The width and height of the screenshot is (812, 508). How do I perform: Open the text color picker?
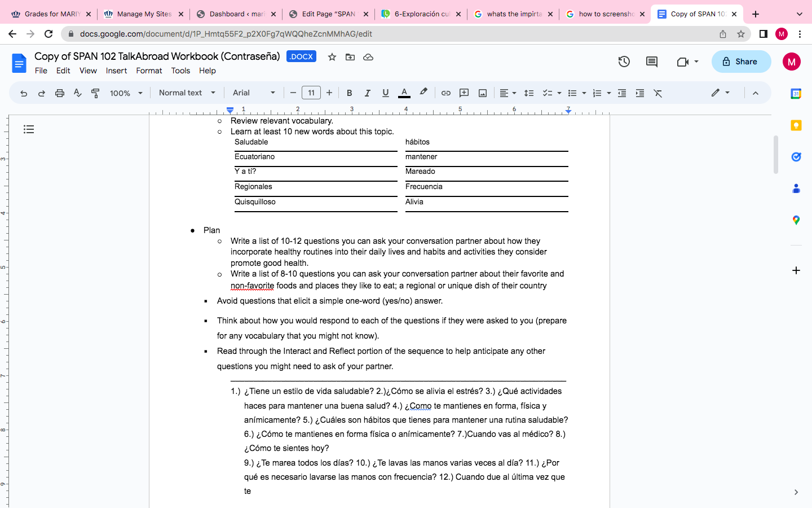(x=404, y=93)
